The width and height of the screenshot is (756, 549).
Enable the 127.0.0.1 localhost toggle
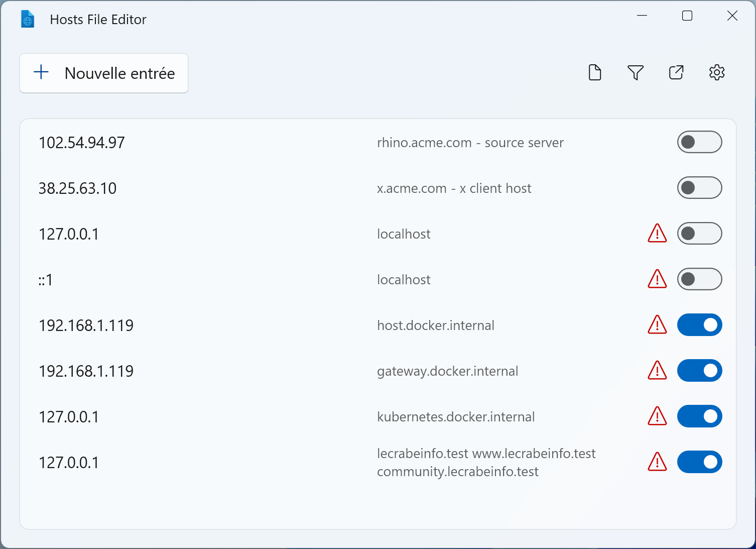(699, 234)
